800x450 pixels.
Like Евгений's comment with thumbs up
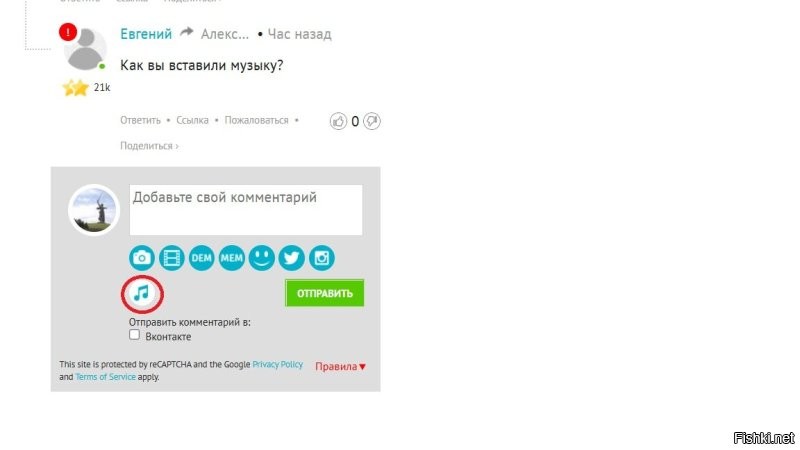pos(338,121)
